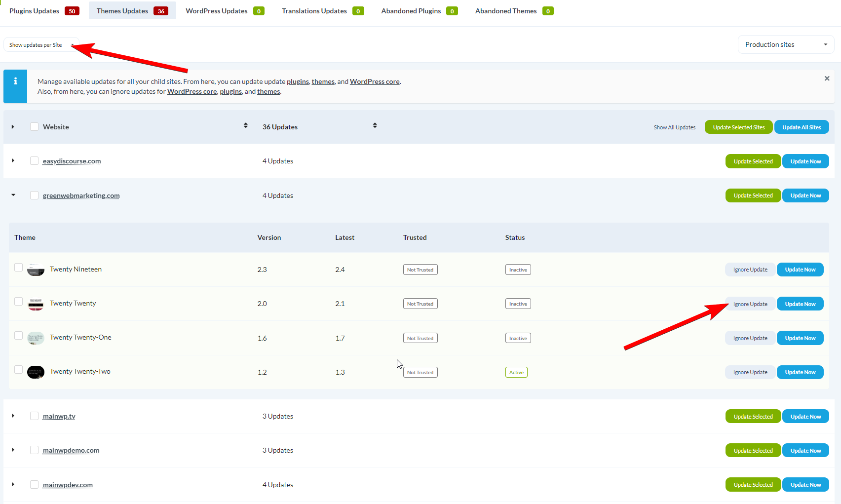This screenshot has width=841, height=504.
Task: Open the Abandoned Plugins tab
Action: pyautogui.click(x=411, y=10)
